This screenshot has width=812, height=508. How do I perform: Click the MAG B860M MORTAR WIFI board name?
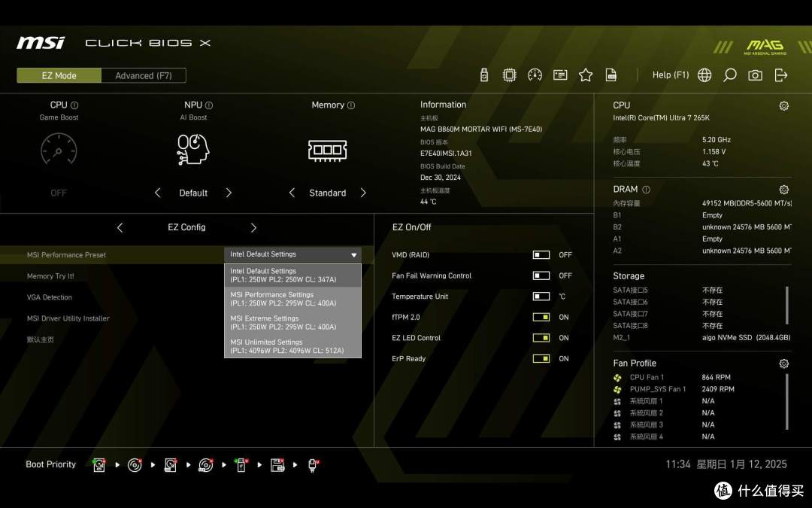[x=481, y=129]
